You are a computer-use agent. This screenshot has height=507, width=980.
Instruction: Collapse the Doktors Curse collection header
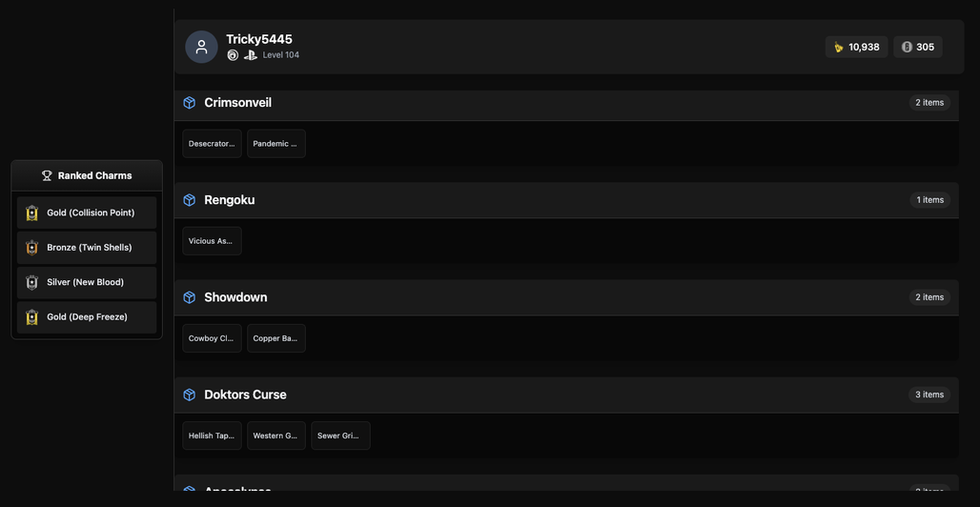566,395
